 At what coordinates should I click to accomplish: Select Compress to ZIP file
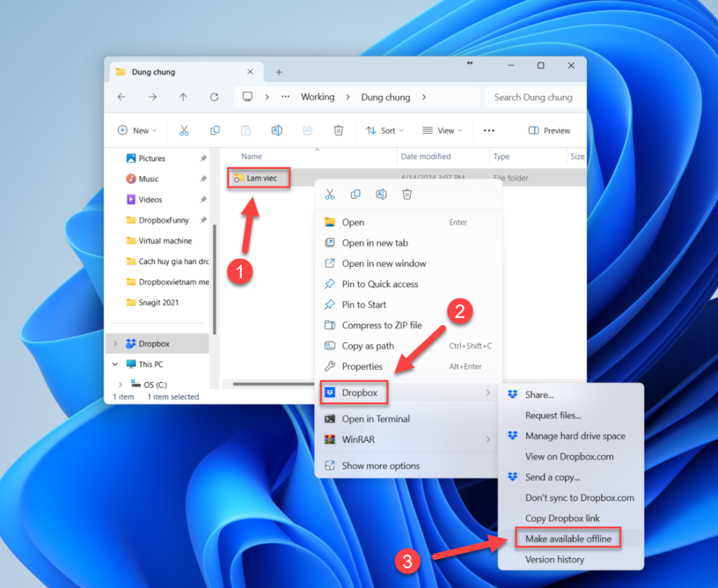[x=409, y=325]
